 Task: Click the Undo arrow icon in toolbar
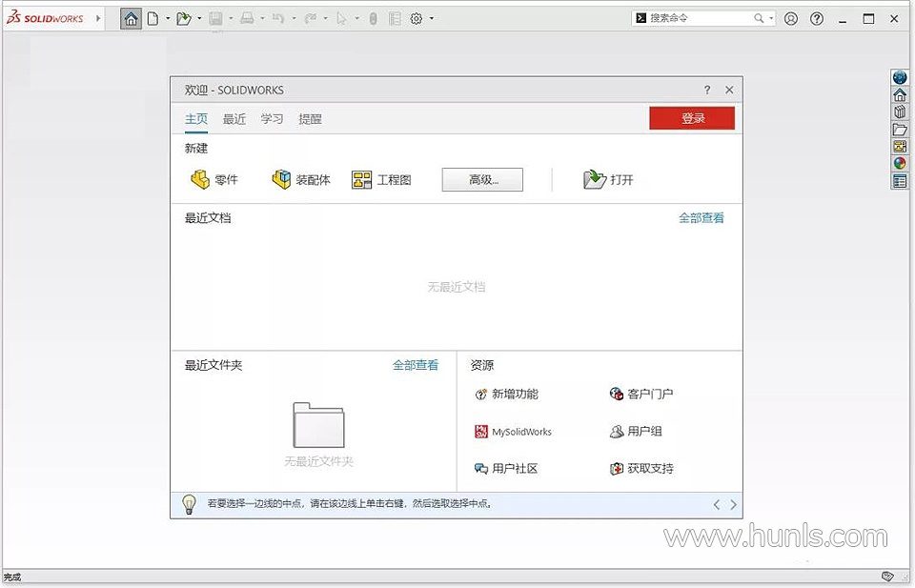[278, 19]
